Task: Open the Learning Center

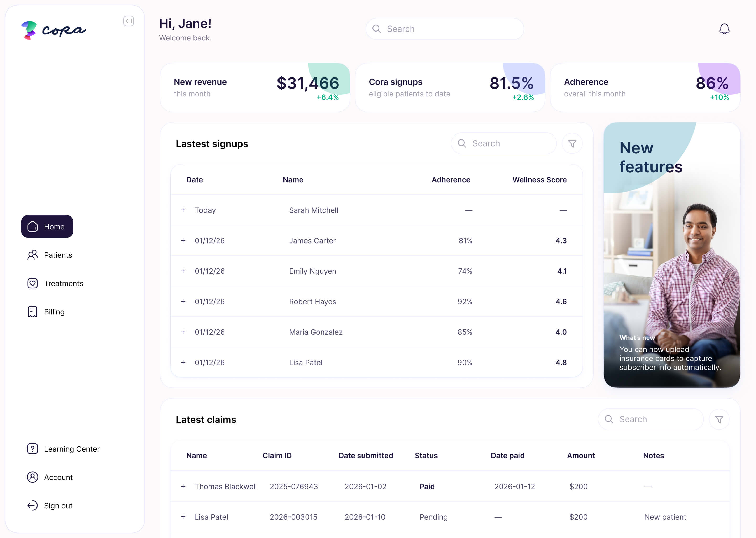Action: [x=71, y=449]
